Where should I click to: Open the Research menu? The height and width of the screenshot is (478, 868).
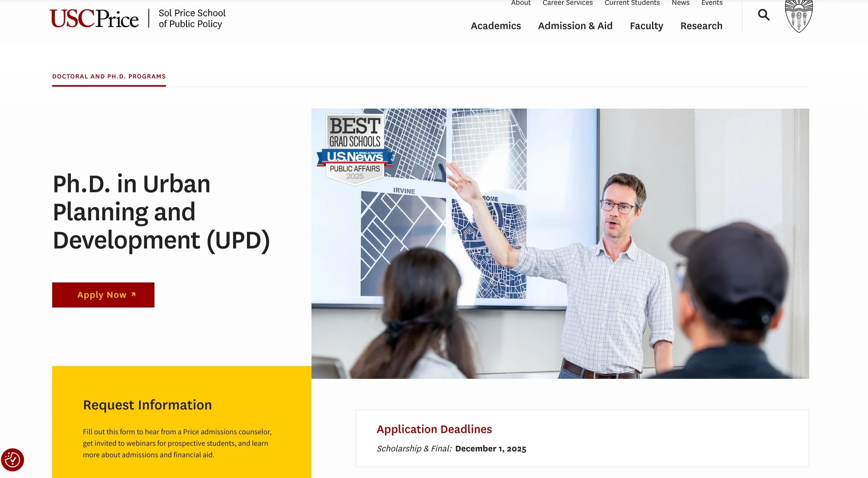point(701,26)
